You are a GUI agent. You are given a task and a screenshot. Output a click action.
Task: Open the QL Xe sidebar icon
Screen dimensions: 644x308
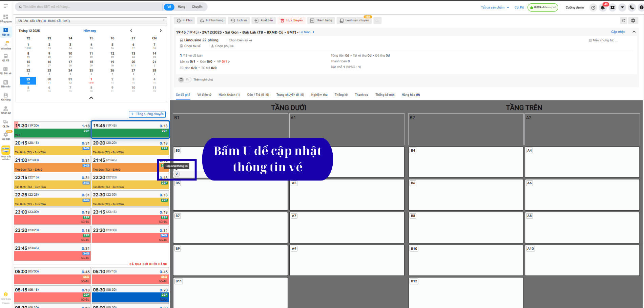pos(6,123)
